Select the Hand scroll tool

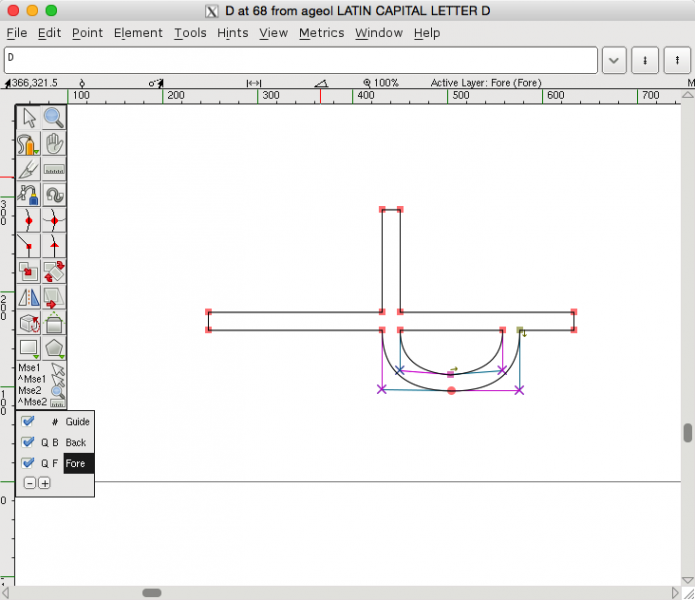pyautogui.click(x=54, y=145)
